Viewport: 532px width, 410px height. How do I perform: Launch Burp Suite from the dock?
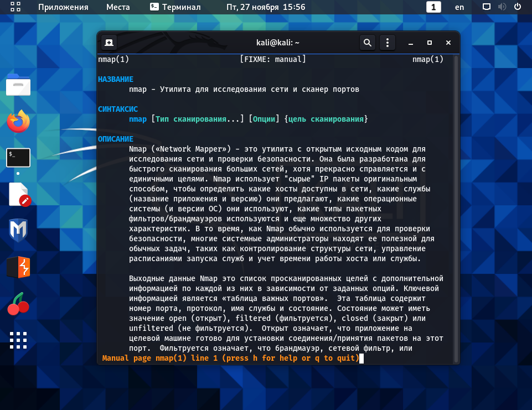pyautogui.click(x=19, y=267)
